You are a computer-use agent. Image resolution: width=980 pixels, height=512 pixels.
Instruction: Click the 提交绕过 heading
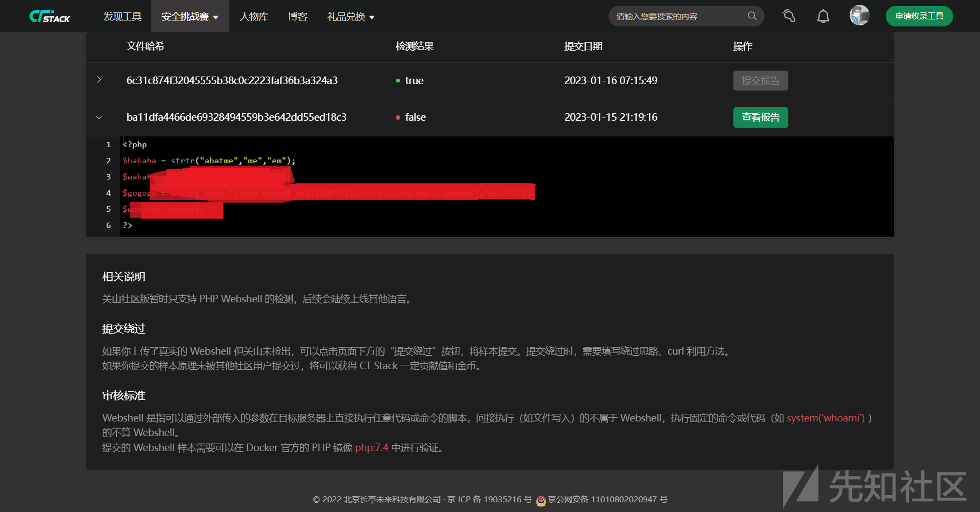coord(124,329)
